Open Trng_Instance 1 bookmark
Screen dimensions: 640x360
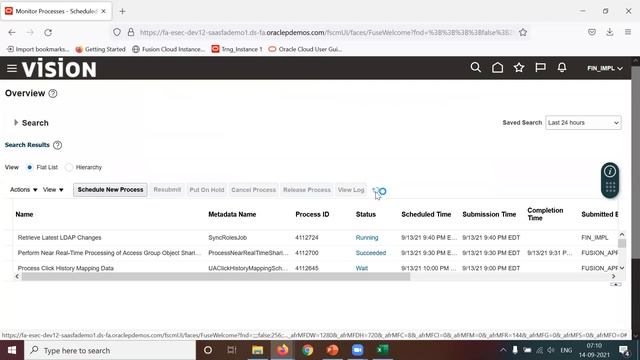pyautogui.click(x=237, y=49)
